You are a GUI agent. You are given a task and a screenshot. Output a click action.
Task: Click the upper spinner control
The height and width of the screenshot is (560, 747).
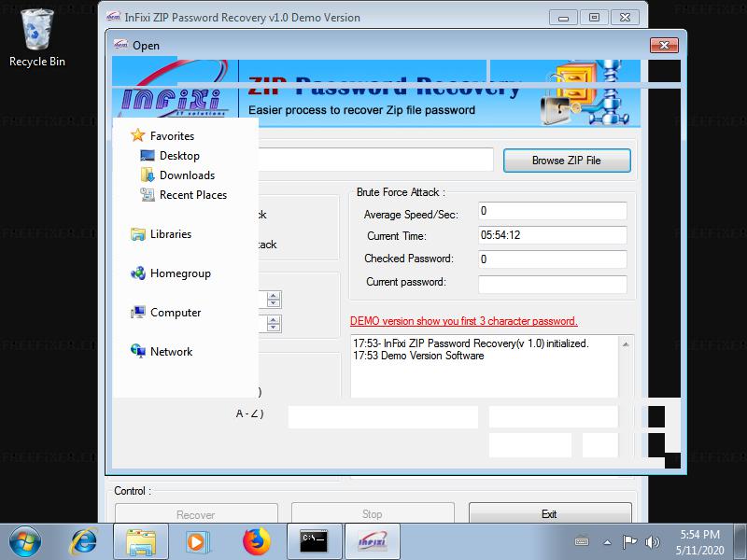point(273,300)
